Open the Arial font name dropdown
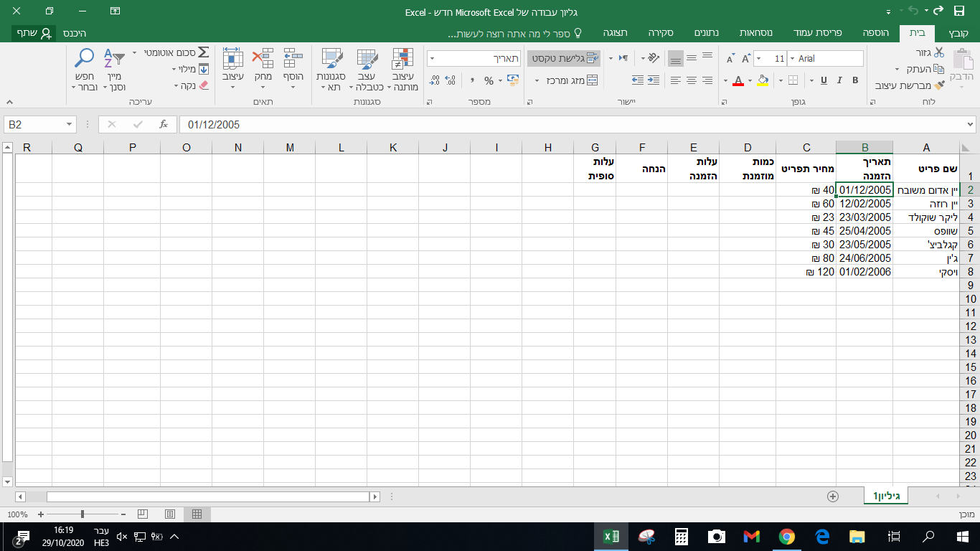The image size is (980, 551). click(791, 59)
